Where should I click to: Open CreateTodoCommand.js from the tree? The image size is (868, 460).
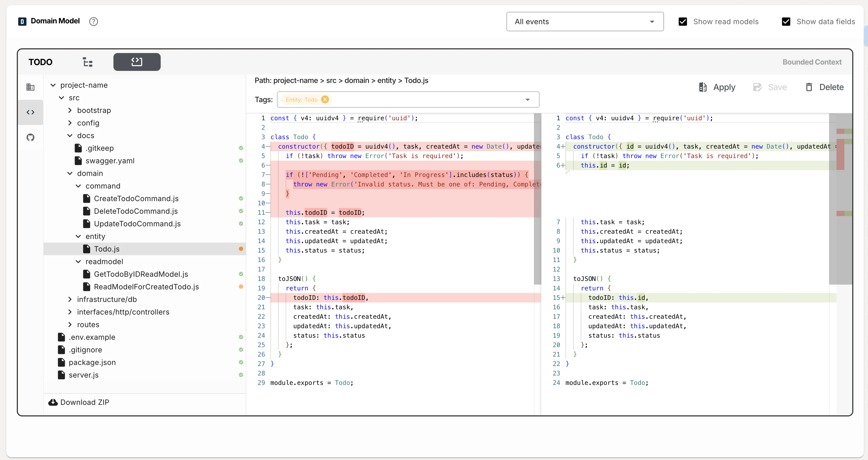pos(136,198)
